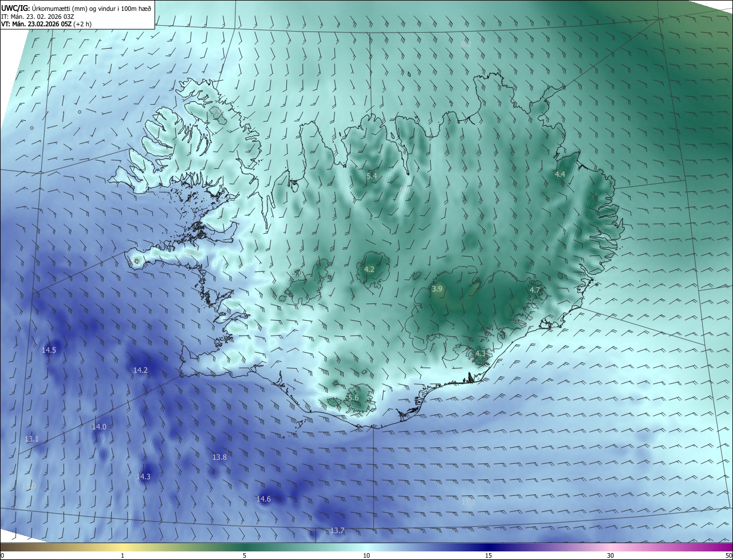
Task: Click the 4.4 value label in east Iceland
Action: tap(560, 175)
